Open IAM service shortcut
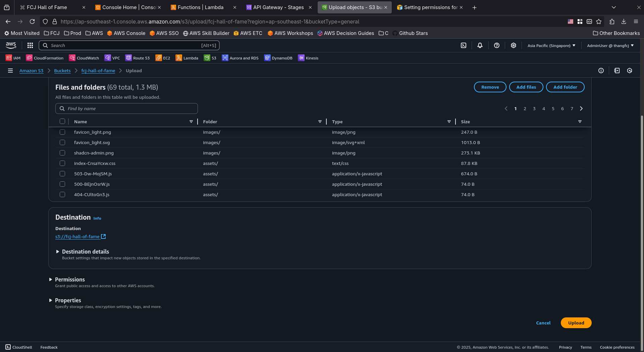The height and width of the screenshot is (352, 644). pos(13,58)
